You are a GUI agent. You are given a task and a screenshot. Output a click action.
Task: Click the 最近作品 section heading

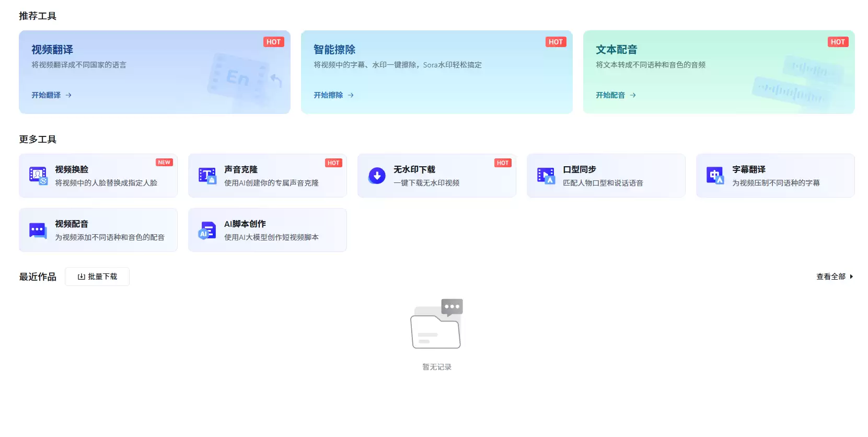38,277
